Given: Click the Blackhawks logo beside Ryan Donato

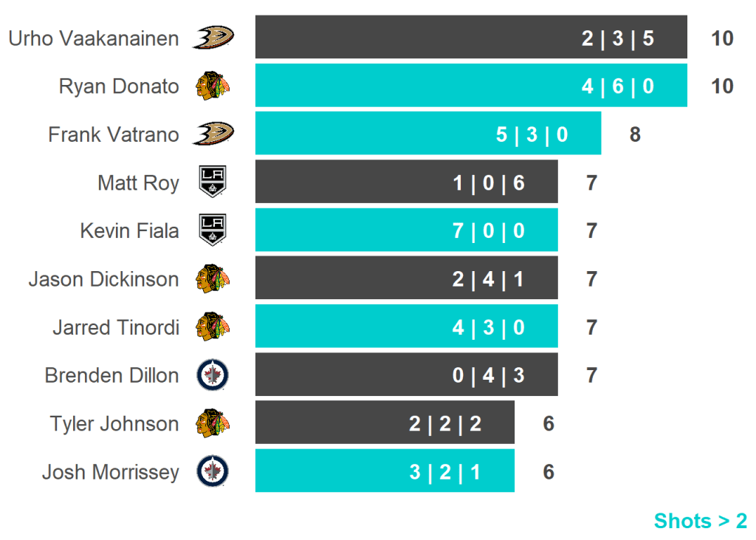Looking at the screenshot, I should tap(213, 86).
